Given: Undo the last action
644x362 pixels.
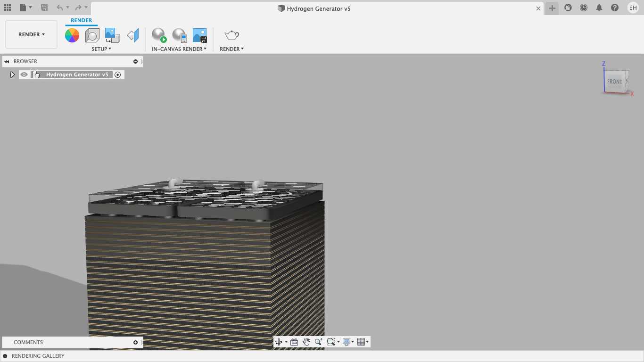Looking at the screenshot, I should 59,8.
